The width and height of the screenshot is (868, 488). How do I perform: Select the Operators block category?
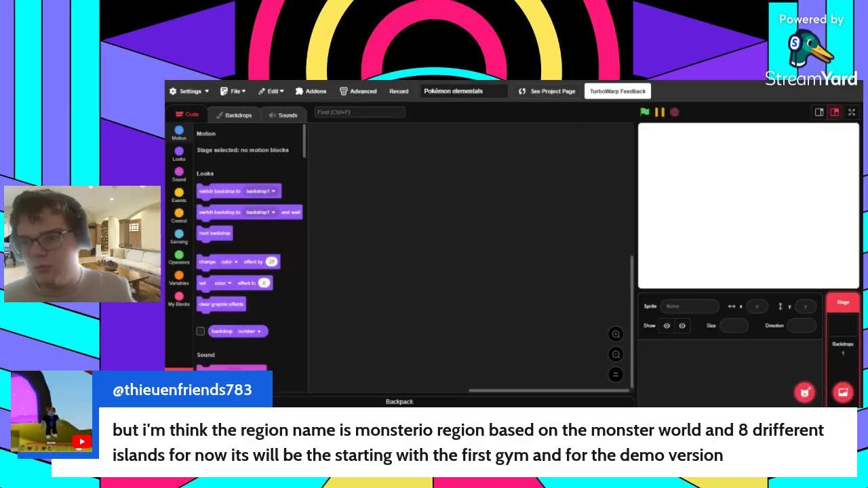pos(179,258)
